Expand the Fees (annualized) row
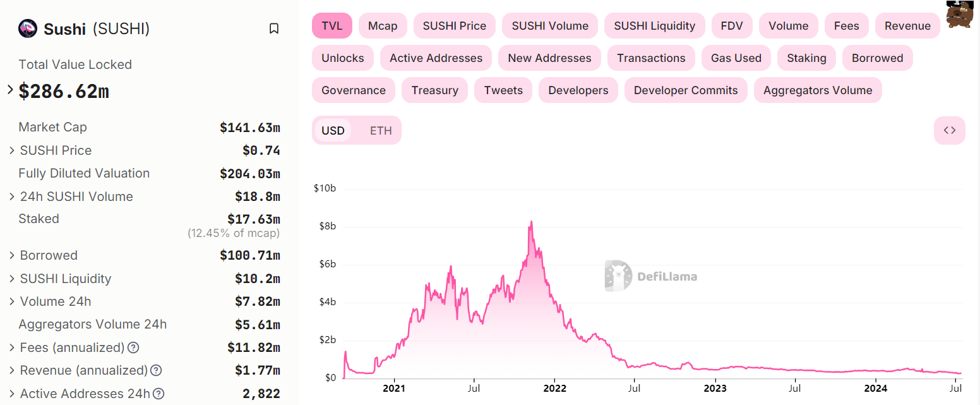980x405 pixels. (12, 348)
